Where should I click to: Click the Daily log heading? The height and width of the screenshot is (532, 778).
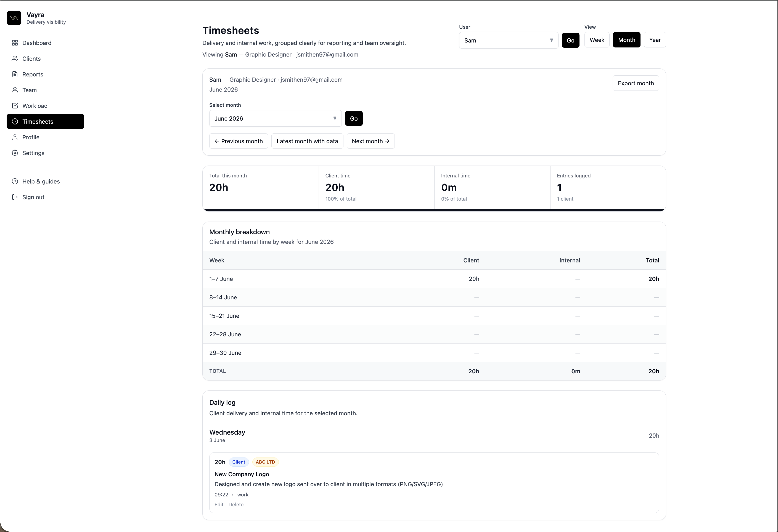click(x=222, y=403)
